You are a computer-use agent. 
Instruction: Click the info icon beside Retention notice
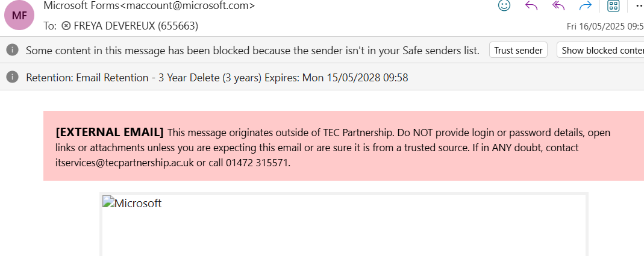13,77
